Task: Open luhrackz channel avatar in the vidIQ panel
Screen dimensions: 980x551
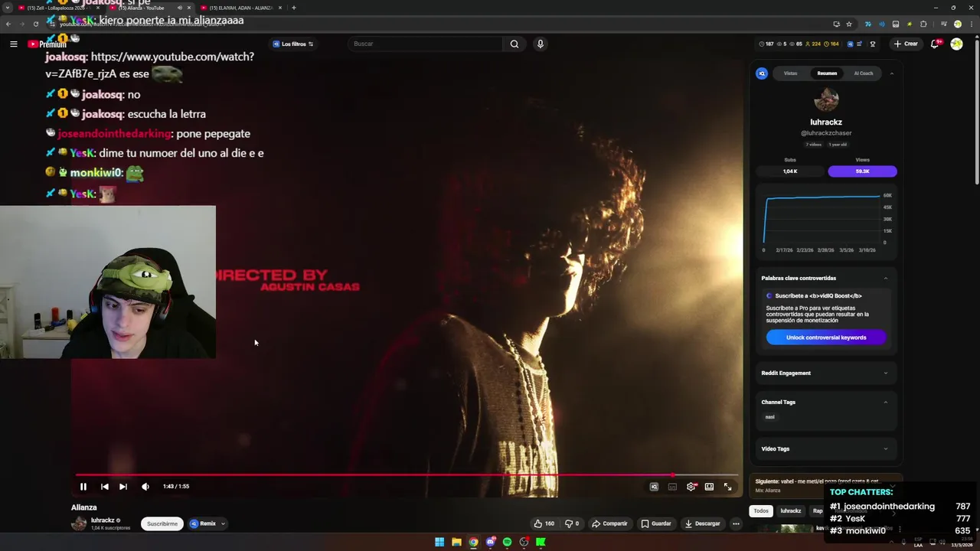Action: pyautogui.click(x=826, y=100)
